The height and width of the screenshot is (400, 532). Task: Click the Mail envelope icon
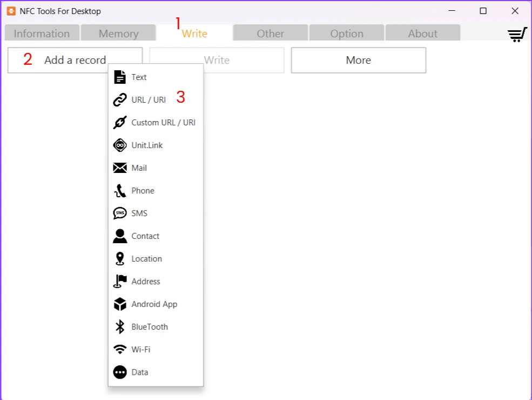[x=120, y=168]
